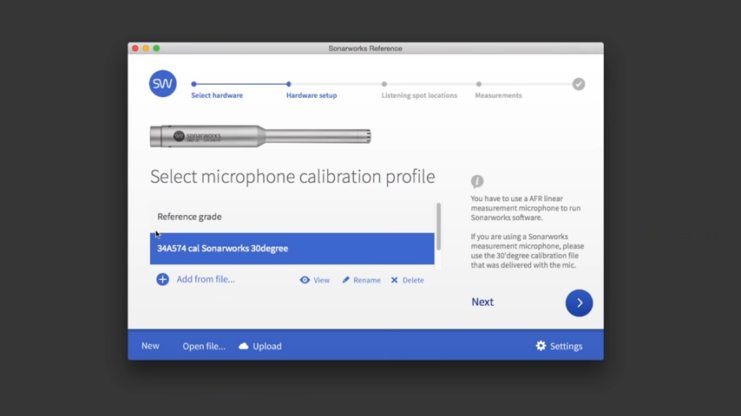Screen dimensions: 741x416
Task: Click the info icon above the help text
Action: pos(477,181)
